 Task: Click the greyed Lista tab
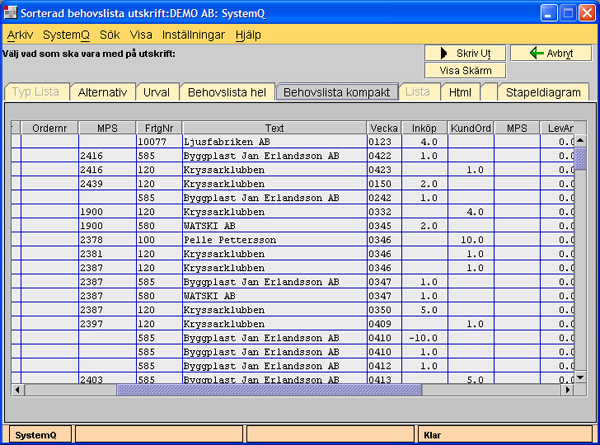pyautogui.click(x=418, y=92)
